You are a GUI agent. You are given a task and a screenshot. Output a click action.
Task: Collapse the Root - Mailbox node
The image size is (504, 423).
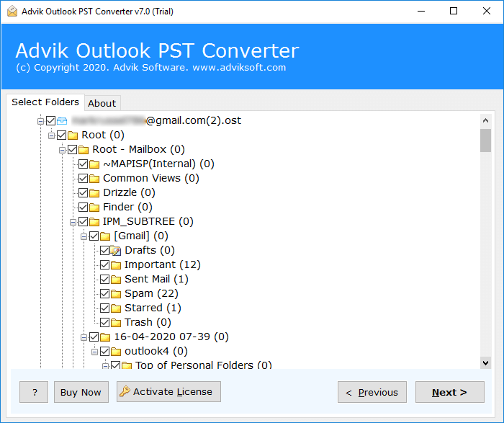[x=63, y=150]
